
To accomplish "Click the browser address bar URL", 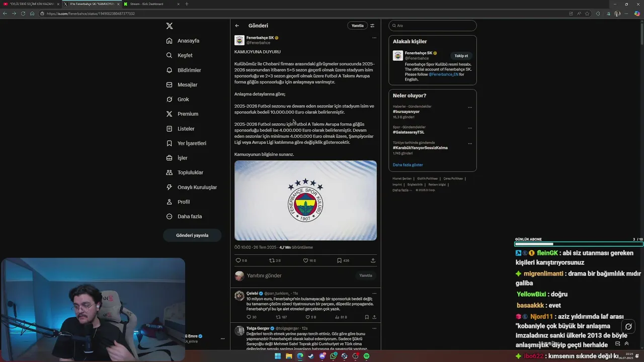I will tap(91, 14).
